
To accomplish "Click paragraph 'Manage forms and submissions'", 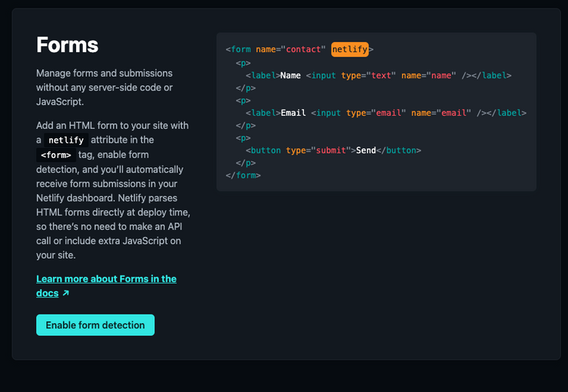I will click(104, 87).
